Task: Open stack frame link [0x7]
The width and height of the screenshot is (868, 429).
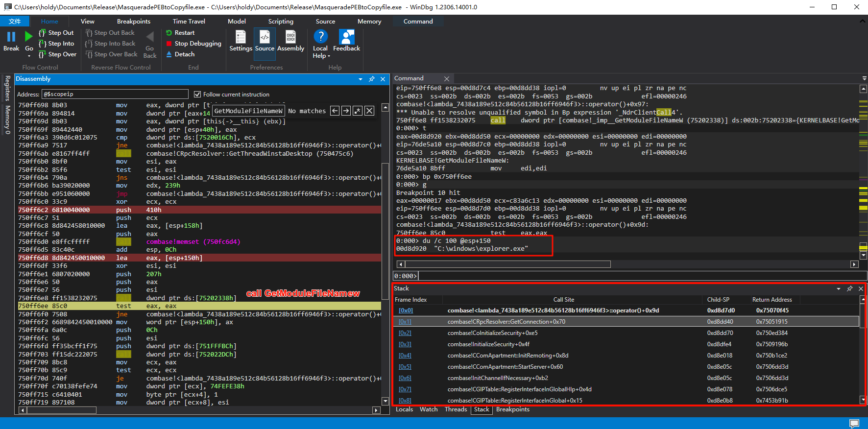Action: coord(405,389)
